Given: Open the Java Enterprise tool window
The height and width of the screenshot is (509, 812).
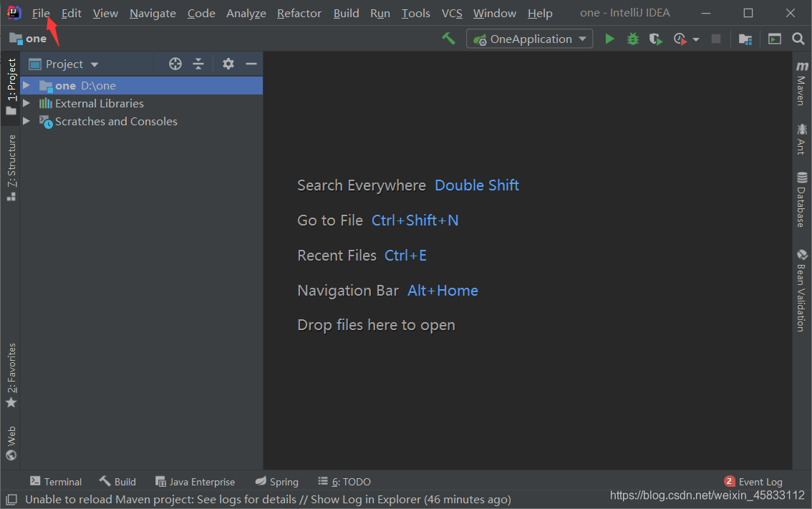Looking at the screenshot, I should coord(195,482).
